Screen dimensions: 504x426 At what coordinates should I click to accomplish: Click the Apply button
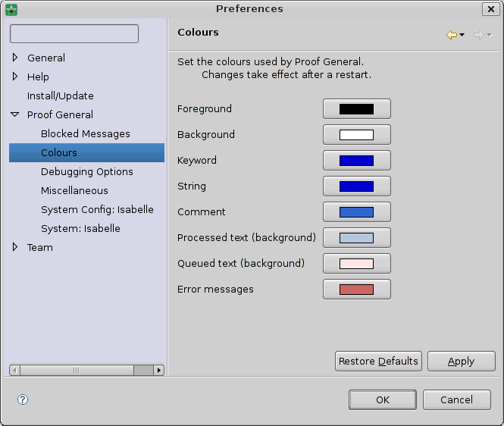(x=462, y=362)
